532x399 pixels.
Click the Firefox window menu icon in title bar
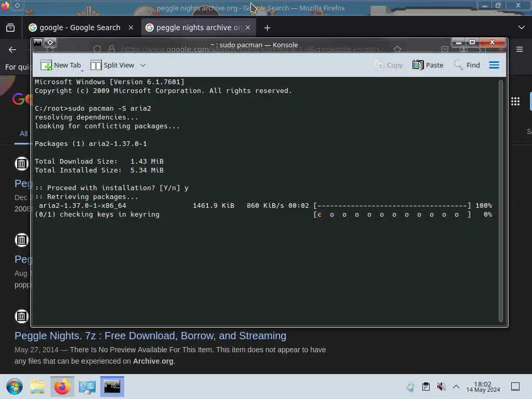click(5, 5)
